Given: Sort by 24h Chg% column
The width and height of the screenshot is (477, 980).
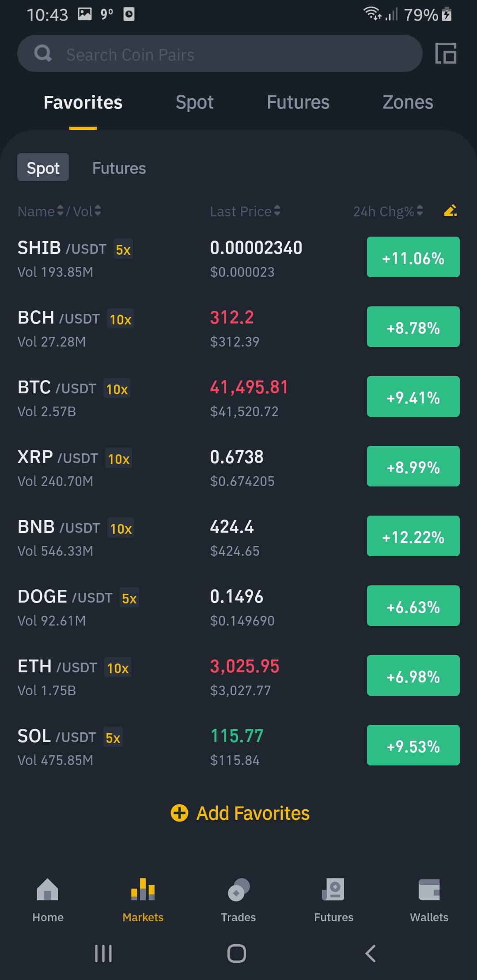Looking at the screenshot, I should coord(388,211).
